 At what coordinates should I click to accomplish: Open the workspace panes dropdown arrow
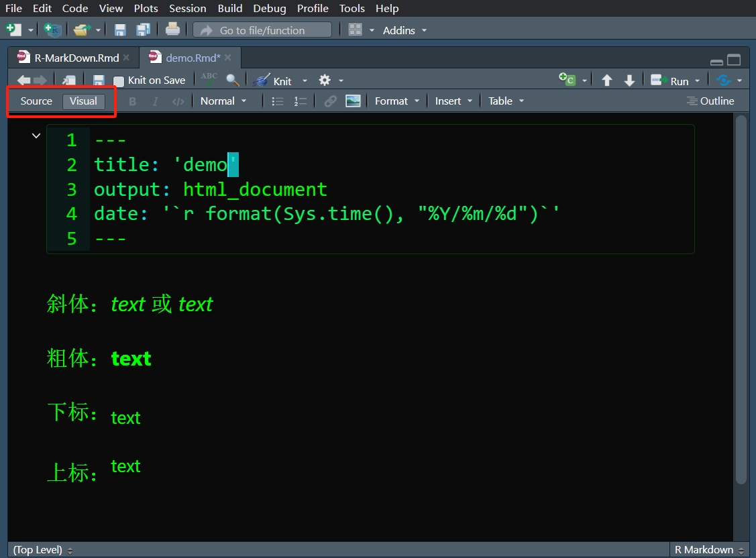[x=372, y=30]
